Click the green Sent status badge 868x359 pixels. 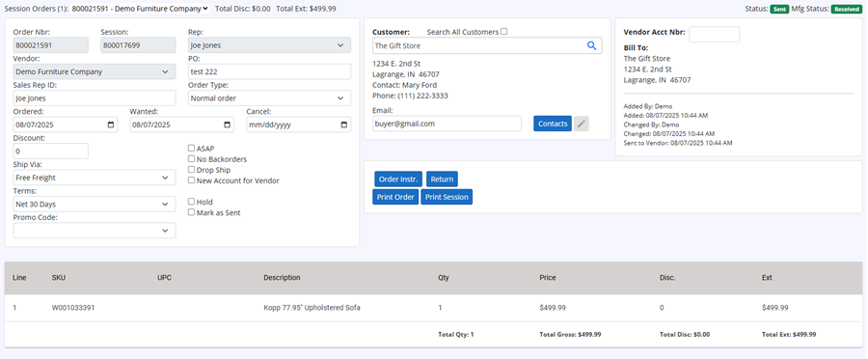point(780,9)
